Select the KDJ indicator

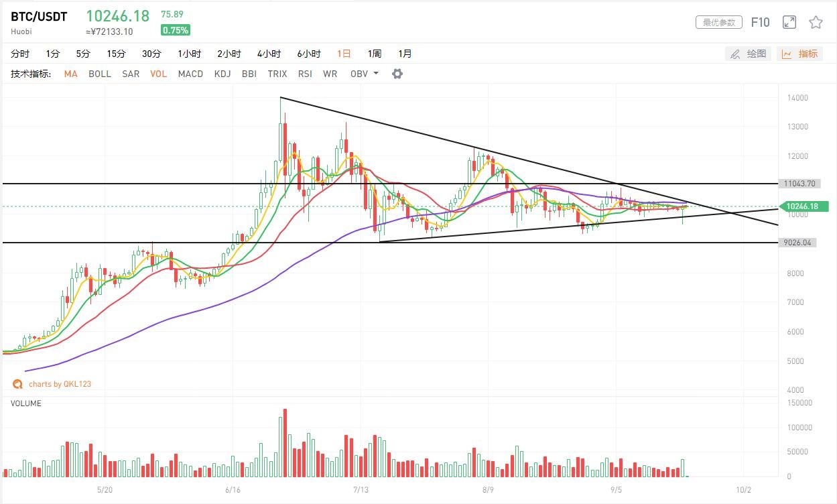tap(222, 74)
